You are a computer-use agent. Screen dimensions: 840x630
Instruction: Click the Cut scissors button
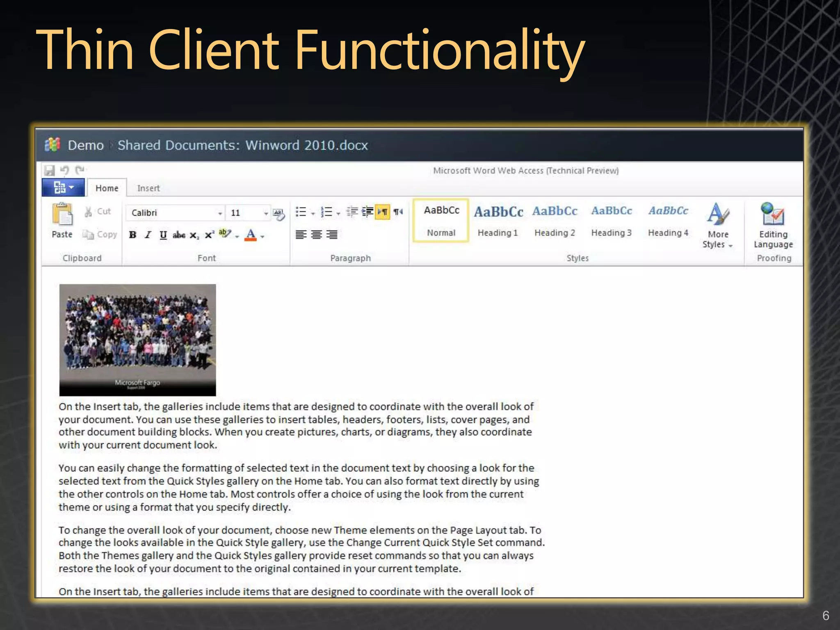click(x=98, y=212)
